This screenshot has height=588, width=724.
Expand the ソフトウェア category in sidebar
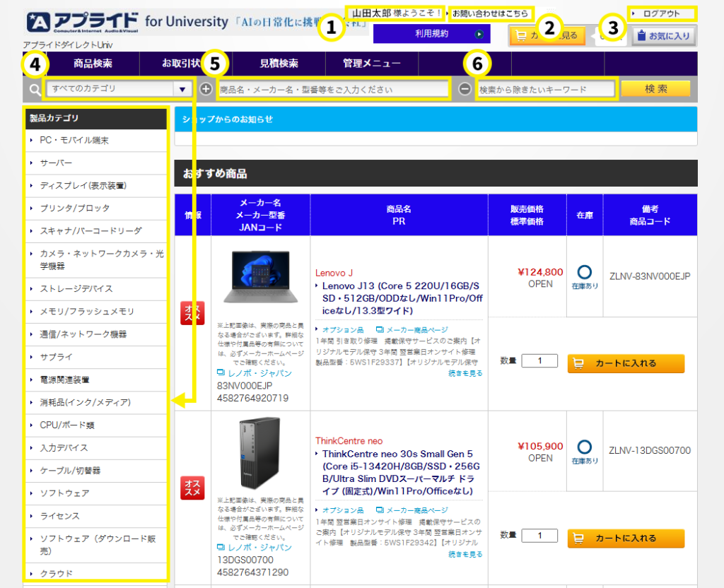coord(64,493)
